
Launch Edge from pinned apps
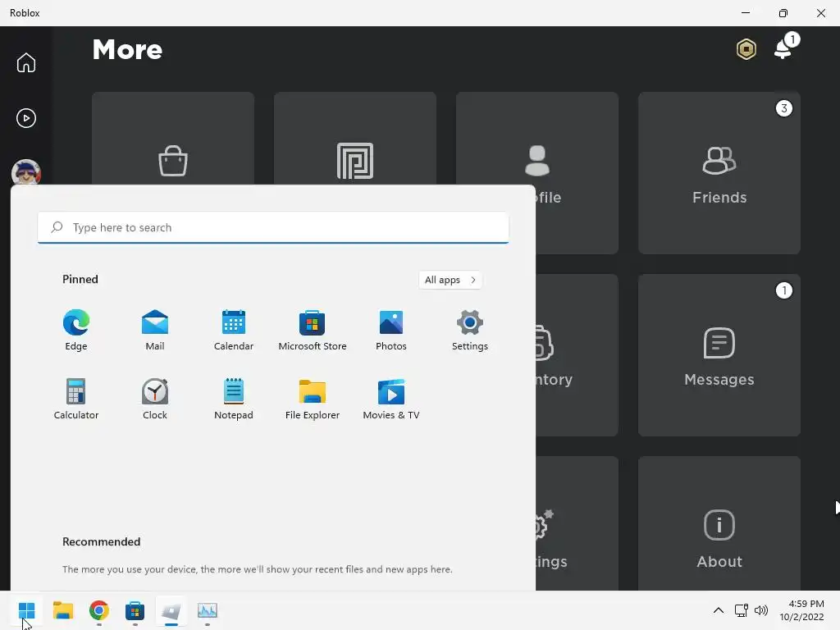click(x=76, y=330)
